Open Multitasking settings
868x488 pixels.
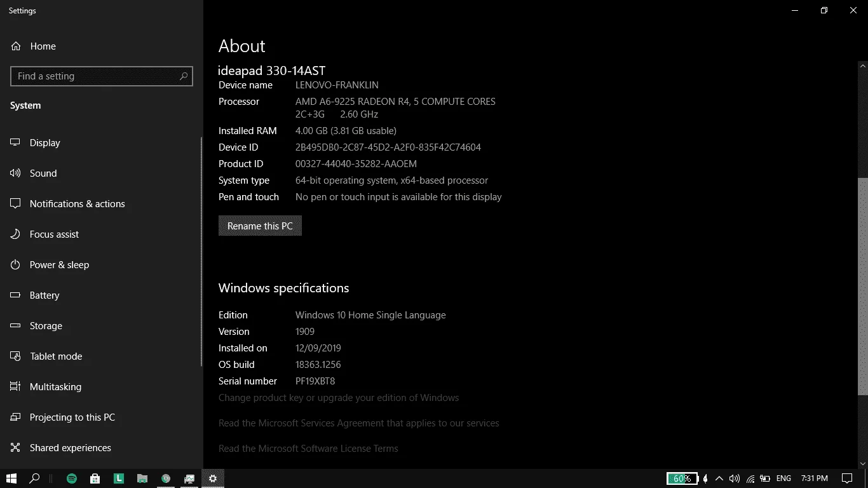pyautogui.click(x=102, y=387)
